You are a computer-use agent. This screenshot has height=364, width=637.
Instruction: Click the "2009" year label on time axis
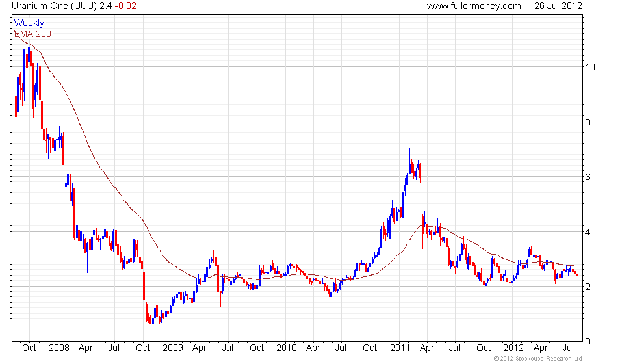point(173,348)
